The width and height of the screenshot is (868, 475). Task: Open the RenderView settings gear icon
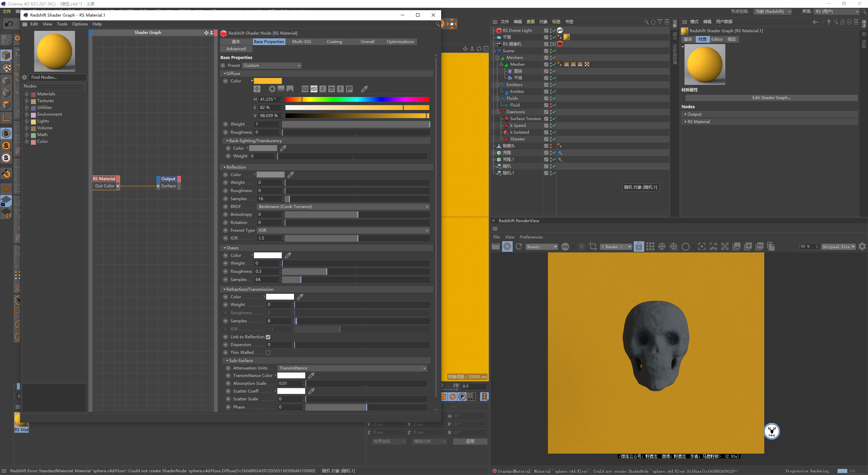click(x=862, y=247)
